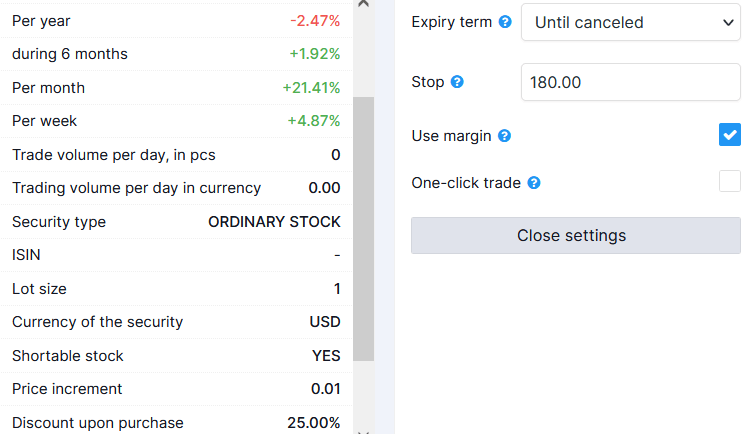Open the Expiry term dropdown

tap(630, 22)
